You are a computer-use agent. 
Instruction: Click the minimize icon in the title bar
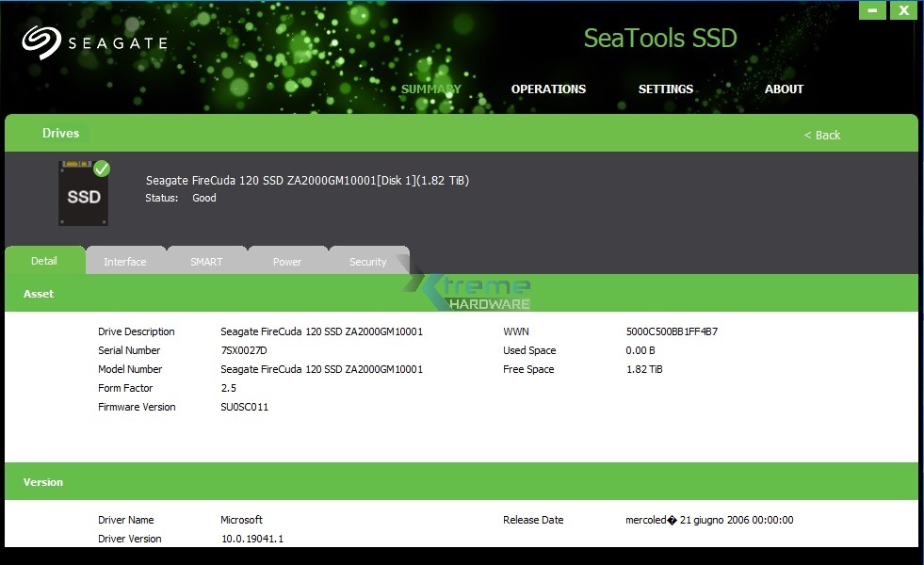(x=871, y=9)
